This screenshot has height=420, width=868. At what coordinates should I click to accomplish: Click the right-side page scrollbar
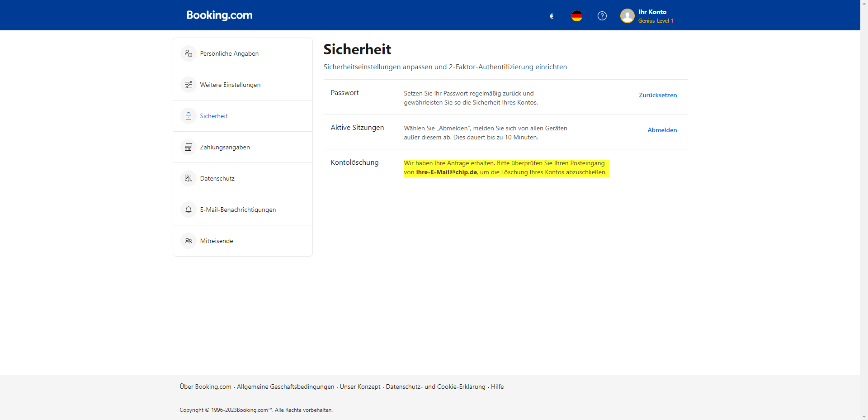864,210
